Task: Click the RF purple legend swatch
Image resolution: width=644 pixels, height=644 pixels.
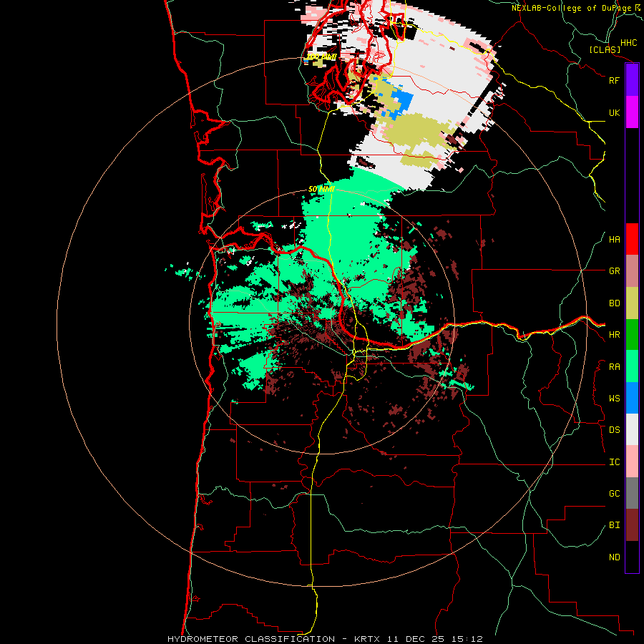Action: (x=632, y=80)
